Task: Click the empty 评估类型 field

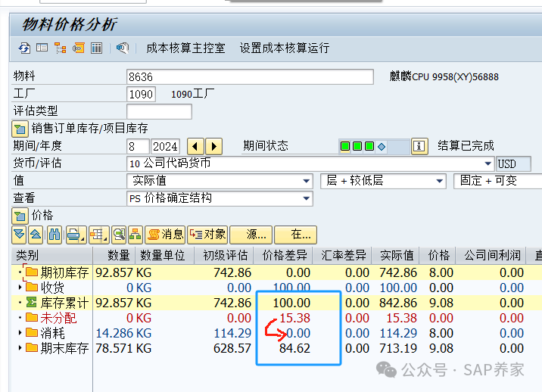Action: [159, 111]
